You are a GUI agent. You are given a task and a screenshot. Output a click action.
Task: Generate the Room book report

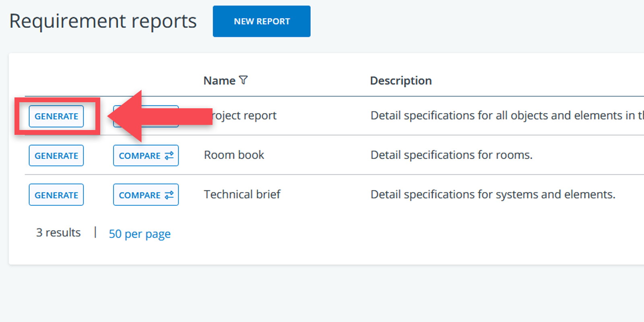(56, 155)
